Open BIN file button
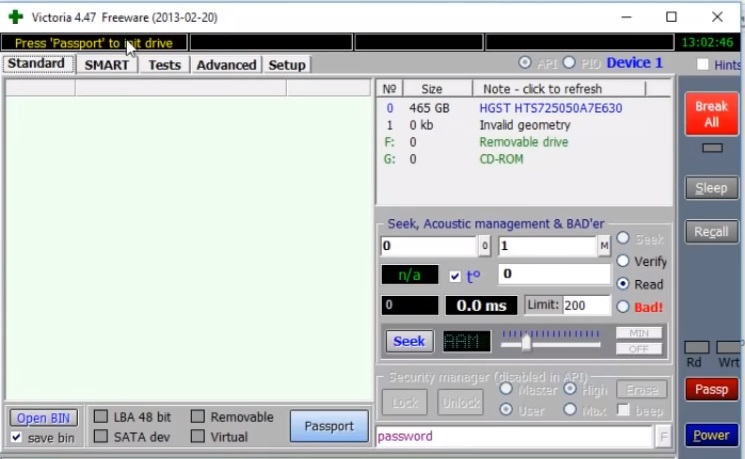Viewport: 745px width, 459px height. (x=44, y=418)
